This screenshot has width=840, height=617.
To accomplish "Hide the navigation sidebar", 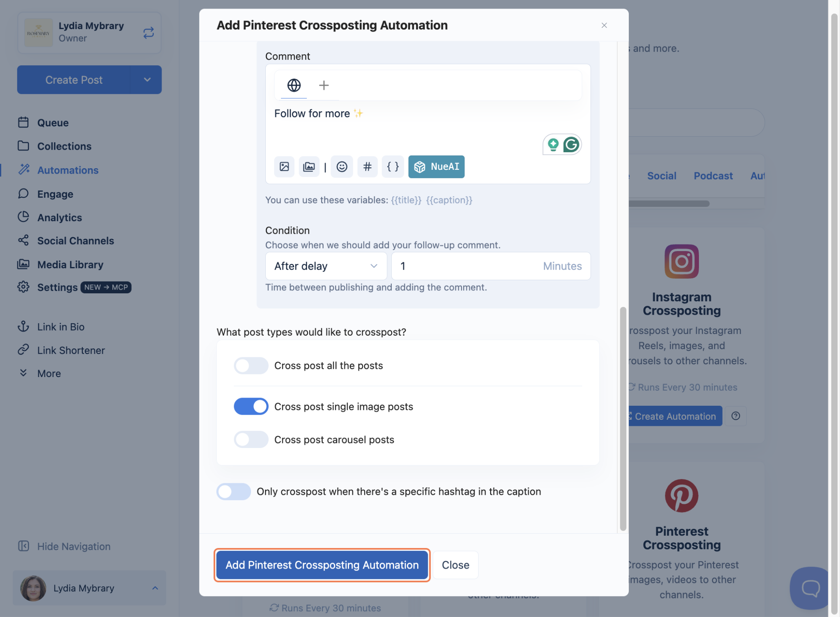I will pyautogui.click(x=74, y=546).
